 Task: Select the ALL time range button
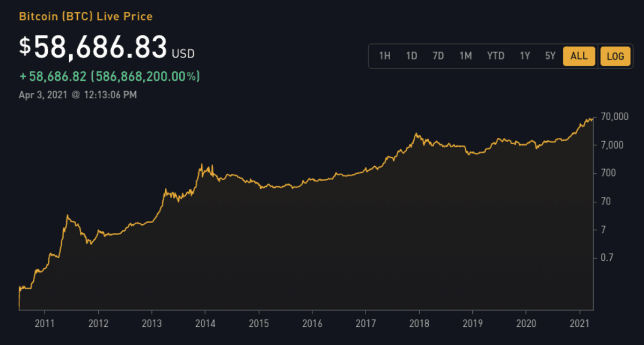[579, 56]
